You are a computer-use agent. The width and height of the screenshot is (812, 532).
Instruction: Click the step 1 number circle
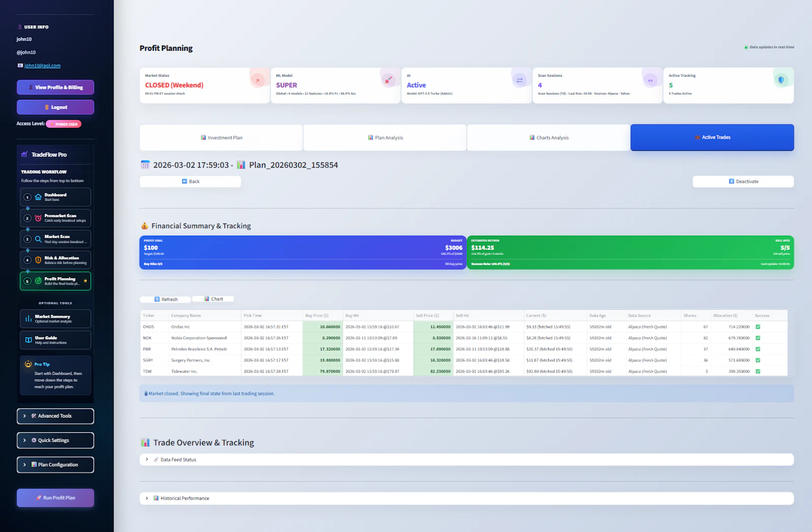(27, 197)
